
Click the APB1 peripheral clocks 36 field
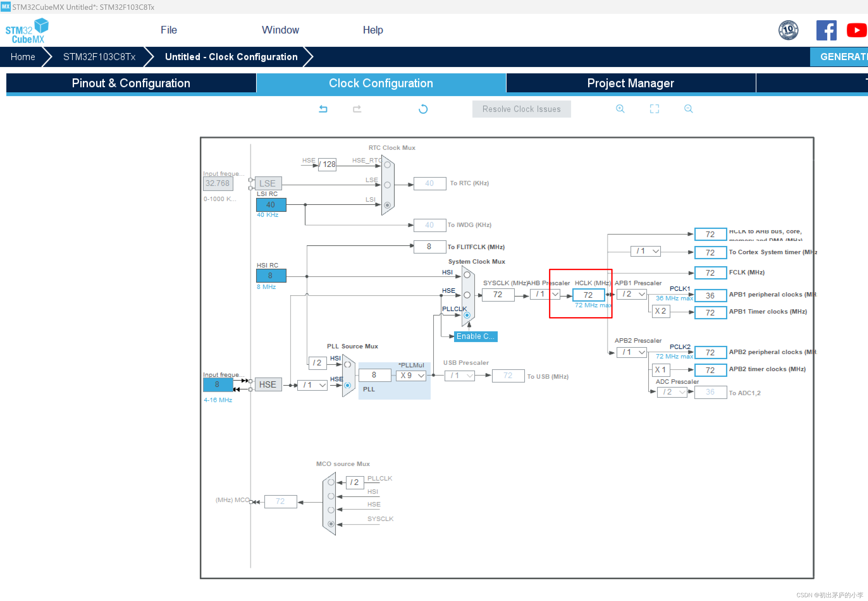710,296
